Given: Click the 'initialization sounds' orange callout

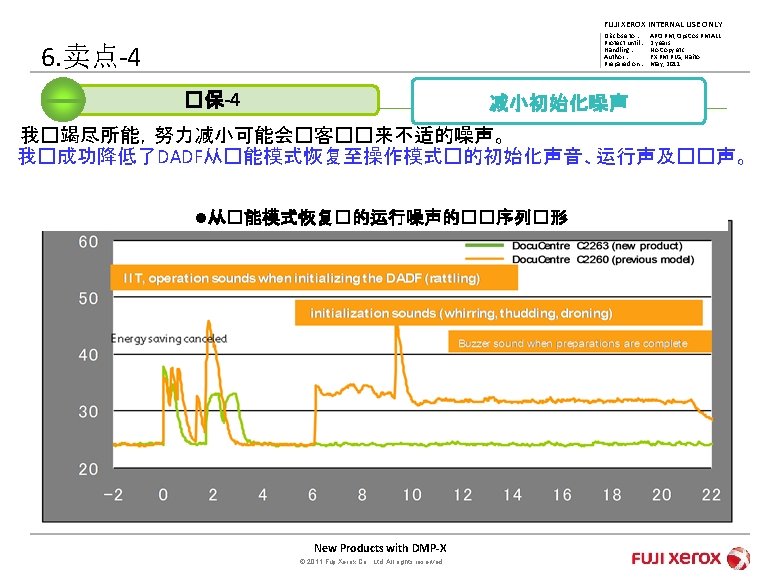Looking at the screenshot, I should [498, 313].
